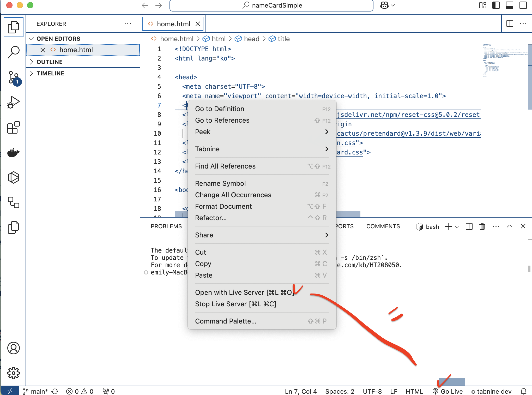
Task: Open the Search view in activity bar
Action: coord(14,52)
